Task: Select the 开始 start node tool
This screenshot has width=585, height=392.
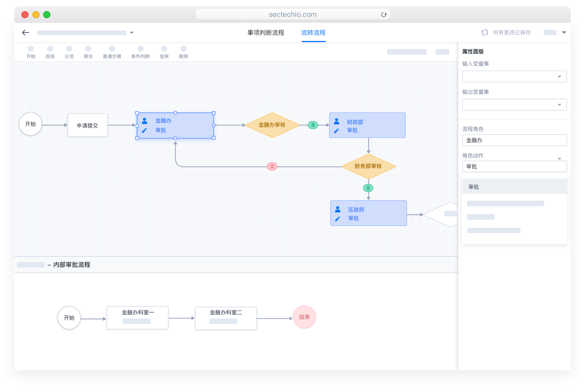Action: click(31, 52)
